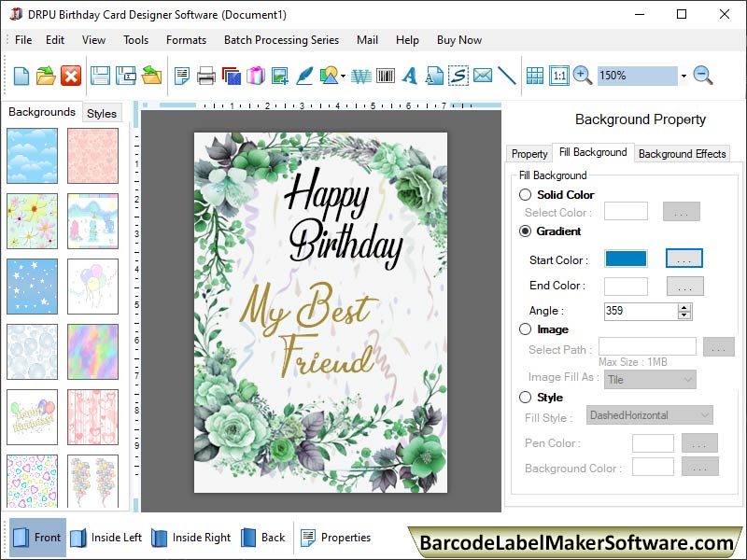
Task: Choose the Image fill option
Action: coord(524,329)
